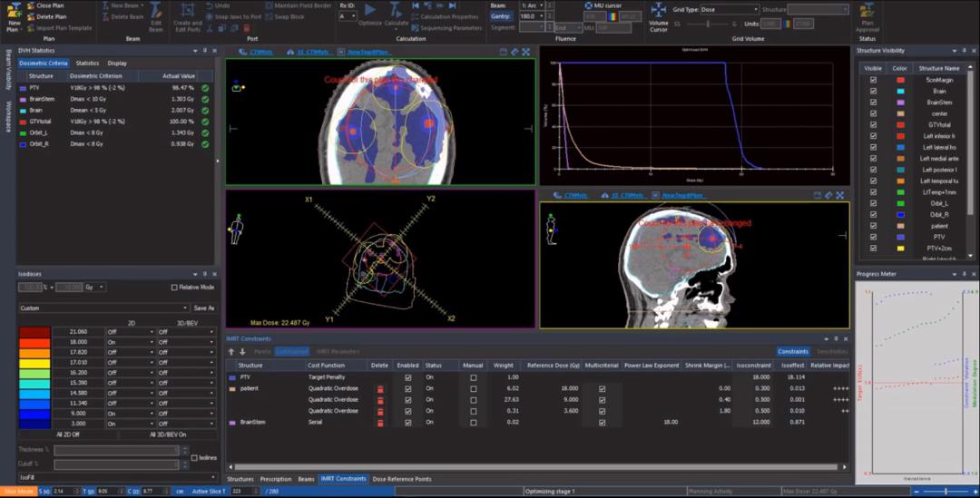980x498 pixels.
Task: Click the Edit Beam icon
Action: [156, 11]
